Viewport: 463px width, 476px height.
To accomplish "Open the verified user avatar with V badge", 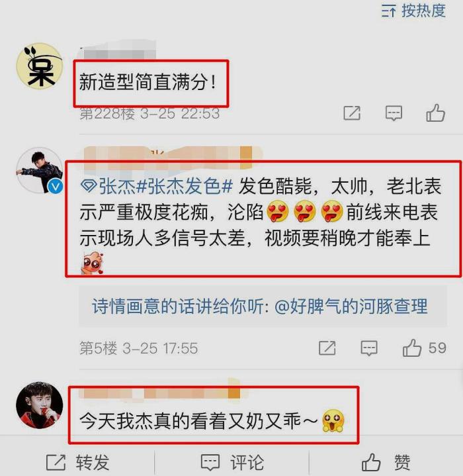I will (39, 171).
